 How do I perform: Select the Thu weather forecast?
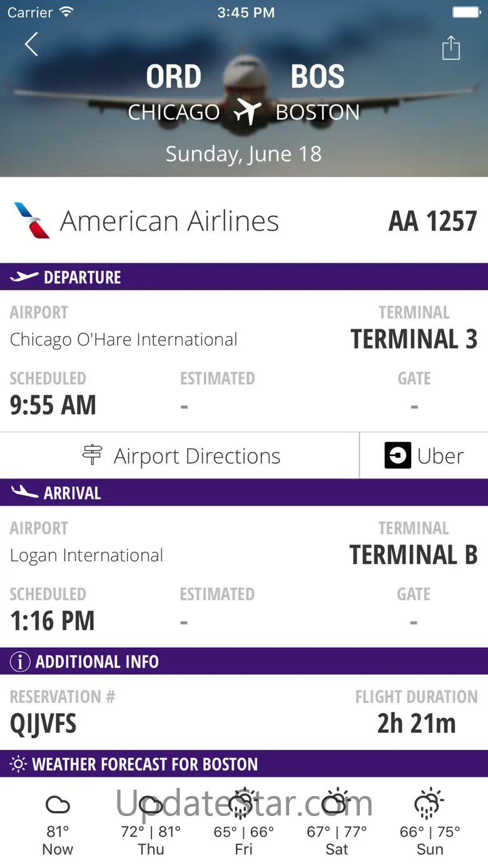point(151,823)
